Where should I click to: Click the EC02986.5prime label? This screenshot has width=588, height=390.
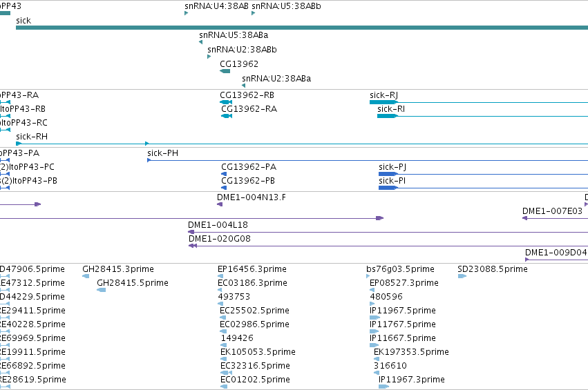pyautogui.click(x=255, y=325)
